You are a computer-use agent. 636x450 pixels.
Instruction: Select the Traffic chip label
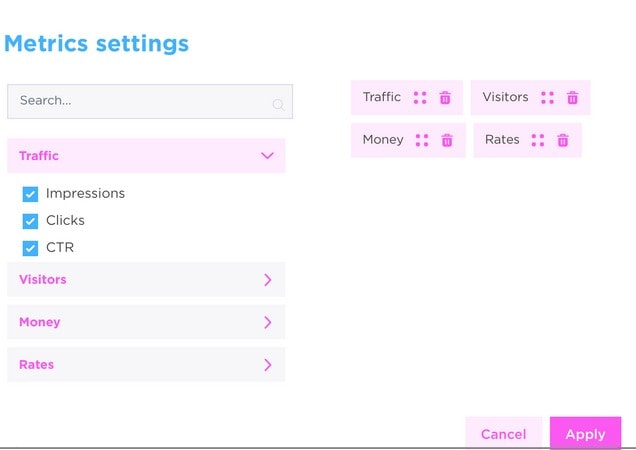(x=382, y=97)
